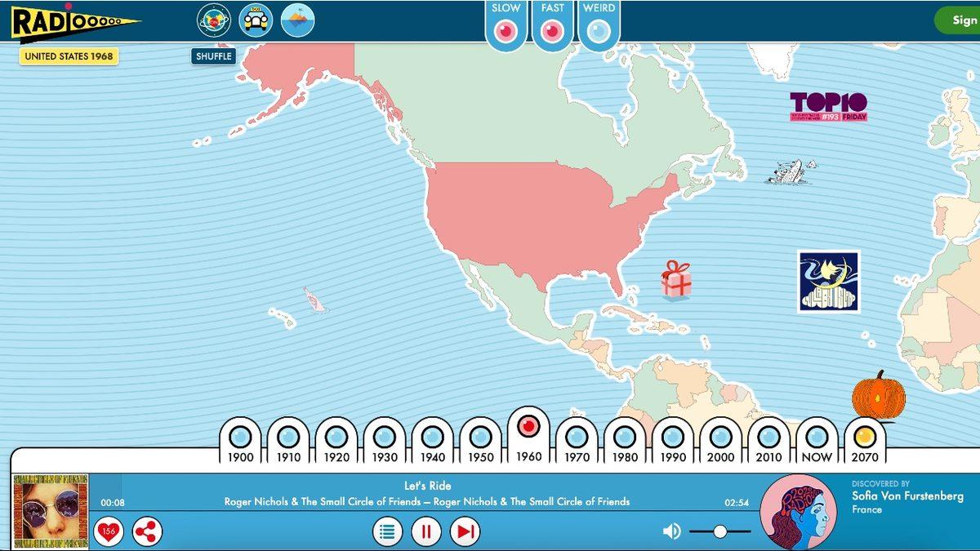Toggle the SLOW mood filter

506,30
